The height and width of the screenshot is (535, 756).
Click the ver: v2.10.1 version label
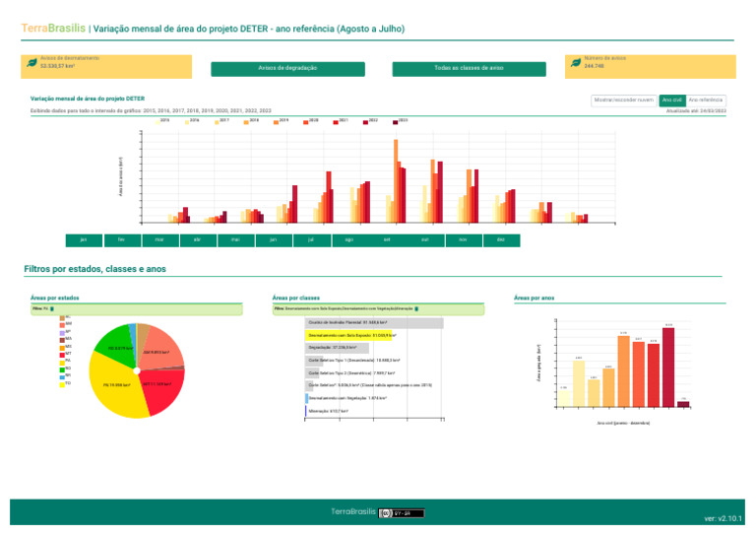(723, 519)
